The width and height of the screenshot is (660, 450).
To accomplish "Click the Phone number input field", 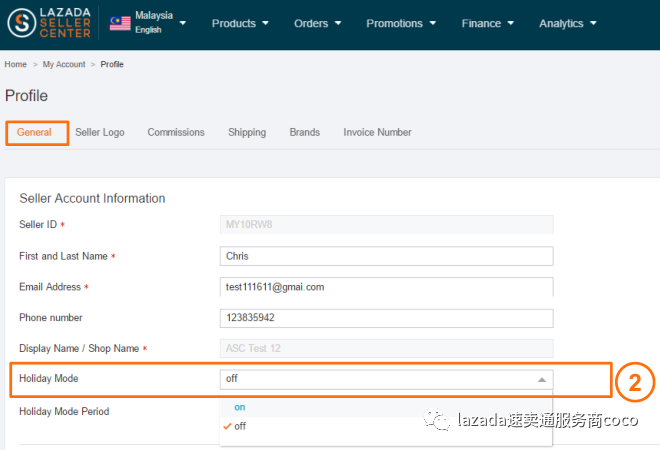I will (x=386, y=318).
